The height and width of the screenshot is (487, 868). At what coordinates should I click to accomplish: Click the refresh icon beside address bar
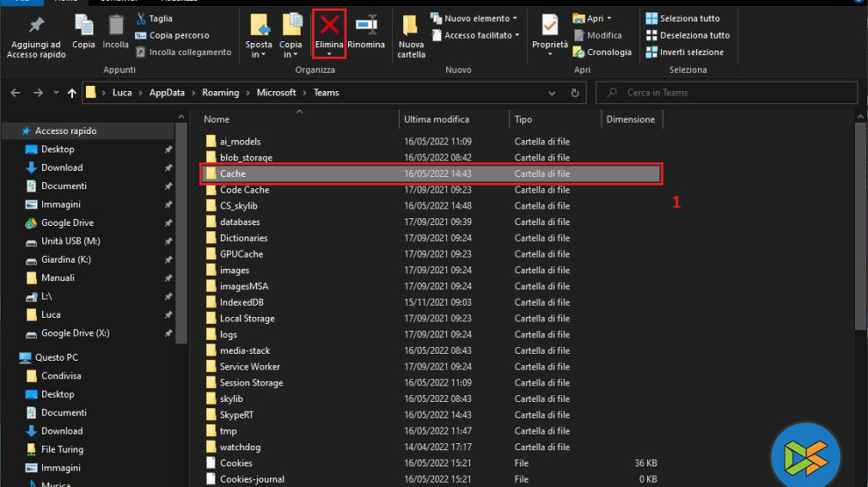[x=575, y=93]
